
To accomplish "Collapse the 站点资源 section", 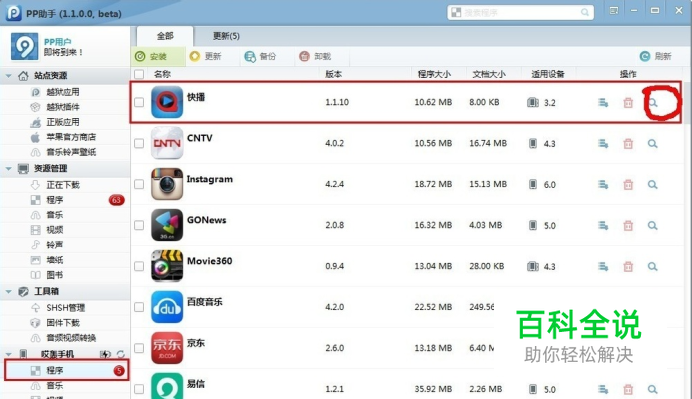I will click(8, 76).
